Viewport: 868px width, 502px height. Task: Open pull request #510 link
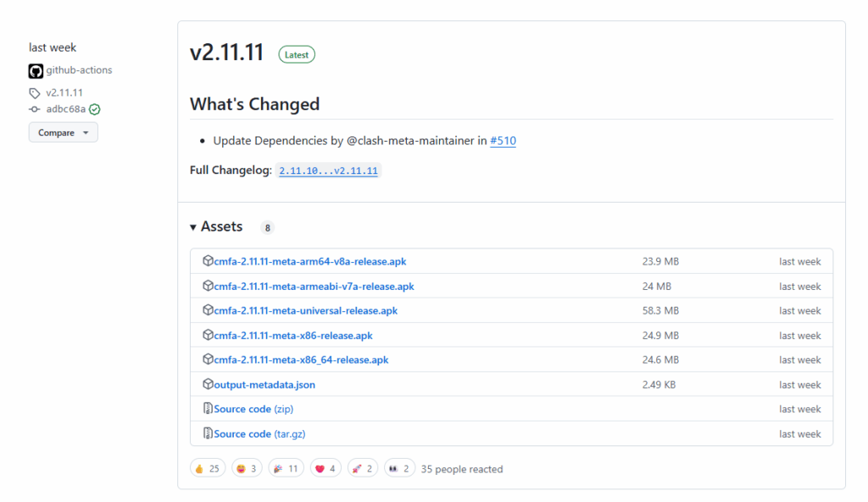tap(504, 141)
